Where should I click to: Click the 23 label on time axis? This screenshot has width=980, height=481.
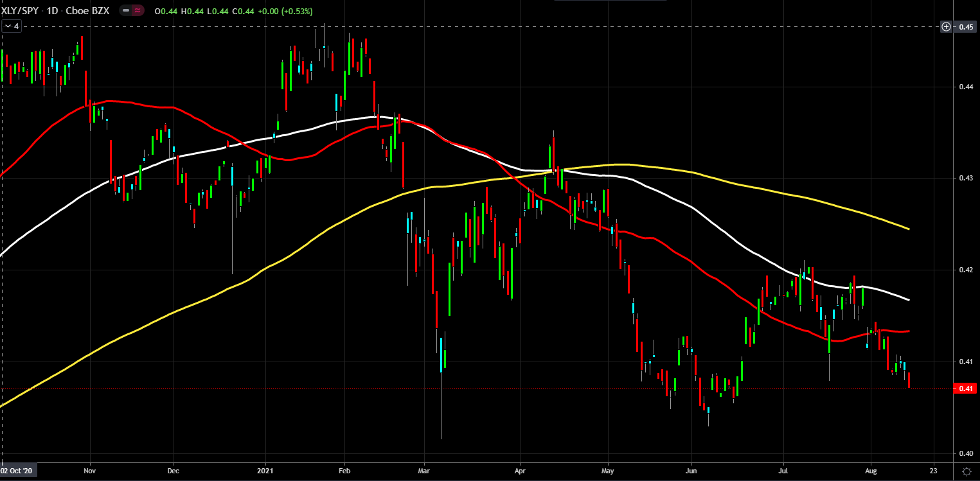[933, 470]
